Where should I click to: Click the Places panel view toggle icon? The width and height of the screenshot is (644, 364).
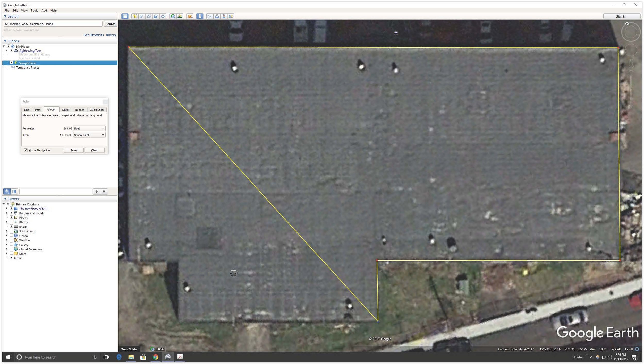[x=14, y=191]
